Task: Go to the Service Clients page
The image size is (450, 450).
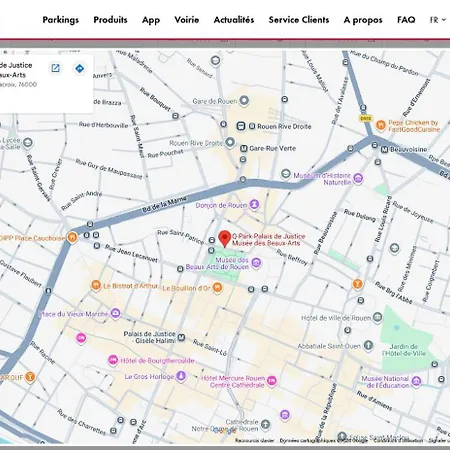Action: (x=299, y=20)
